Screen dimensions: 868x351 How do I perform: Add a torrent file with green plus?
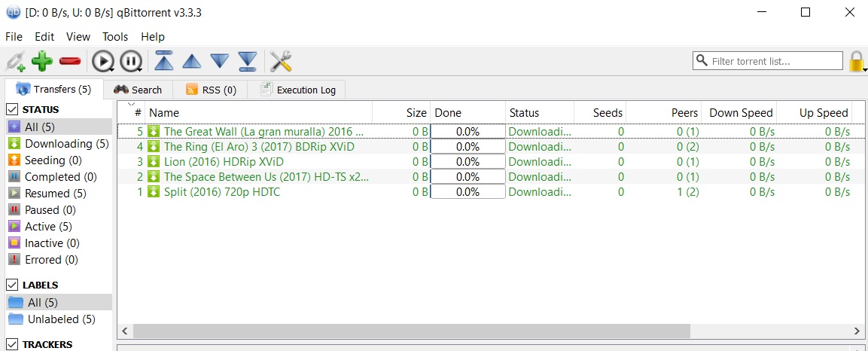coord(42,61)
